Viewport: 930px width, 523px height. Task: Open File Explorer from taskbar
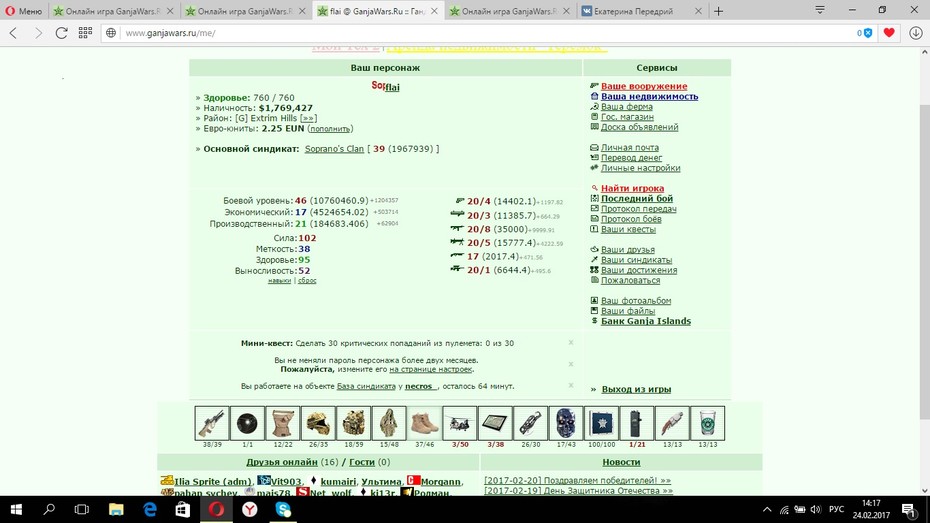pyautogui.click(x=116, y=509)
